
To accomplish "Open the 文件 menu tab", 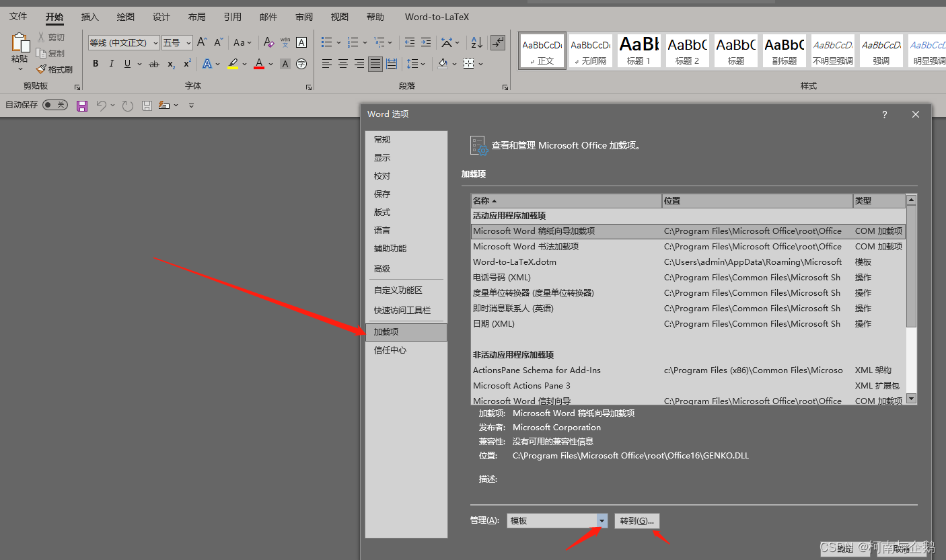I will point(18,17).
